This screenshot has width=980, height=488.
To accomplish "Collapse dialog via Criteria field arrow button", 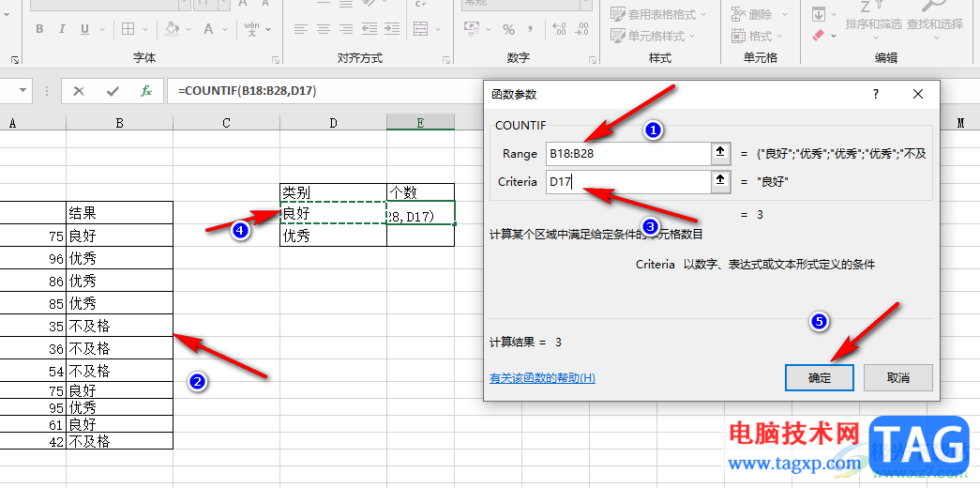I will 720,181.
